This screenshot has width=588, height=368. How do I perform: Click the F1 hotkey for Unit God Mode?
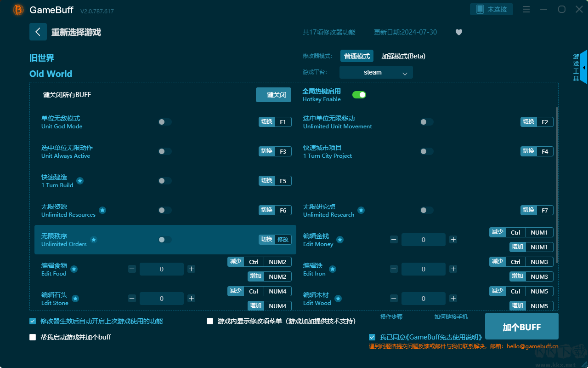[x=283, y=122]
